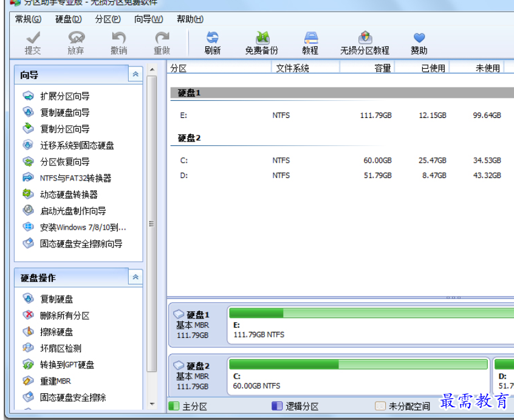Launch 分区恢复向导
This screenshot has height=420, width=514.
click(x=56, y=162)
